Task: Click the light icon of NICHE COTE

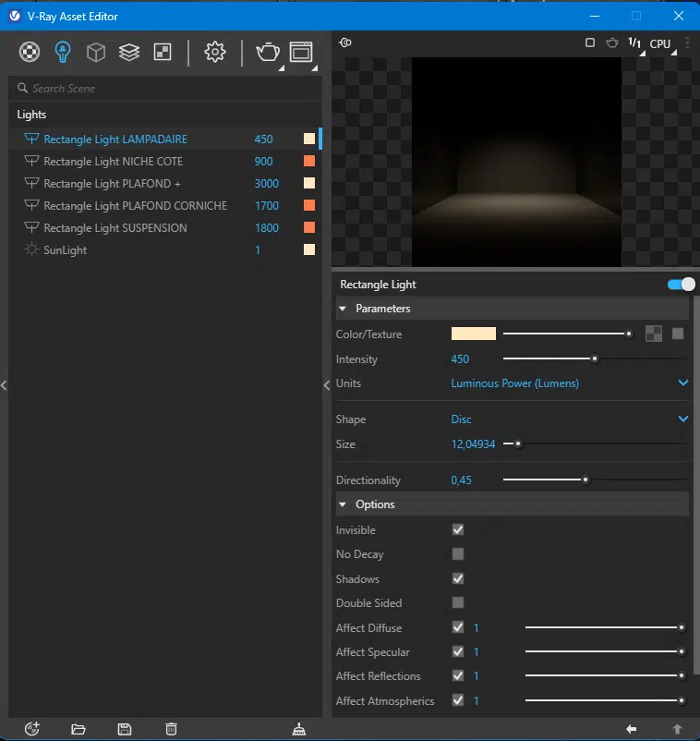Action: (x=31, y=161)
